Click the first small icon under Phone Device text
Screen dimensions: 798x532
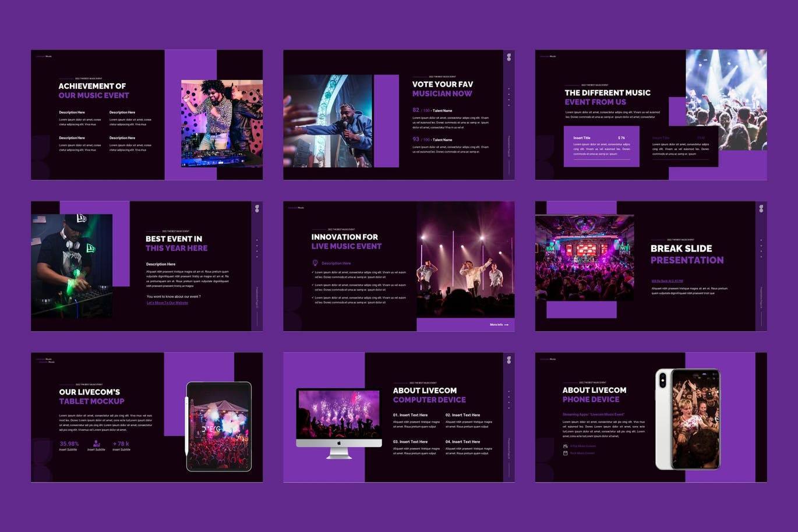click(565, 446)
